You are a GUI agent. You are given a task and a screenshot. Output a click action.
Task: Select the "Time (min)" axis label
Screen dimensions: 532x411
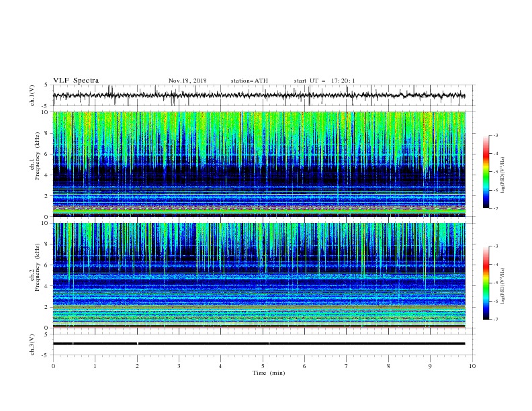tap(269, 373)
